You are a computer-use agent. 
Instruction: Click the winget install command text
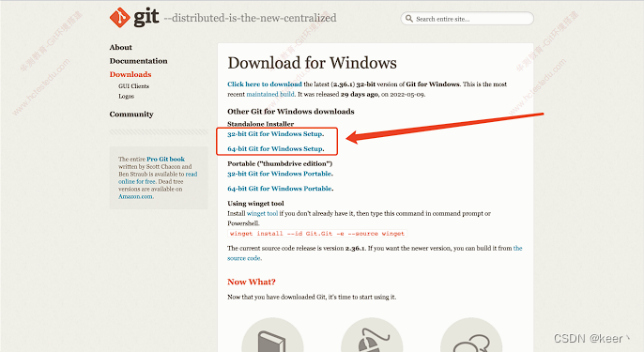[317, 234]
